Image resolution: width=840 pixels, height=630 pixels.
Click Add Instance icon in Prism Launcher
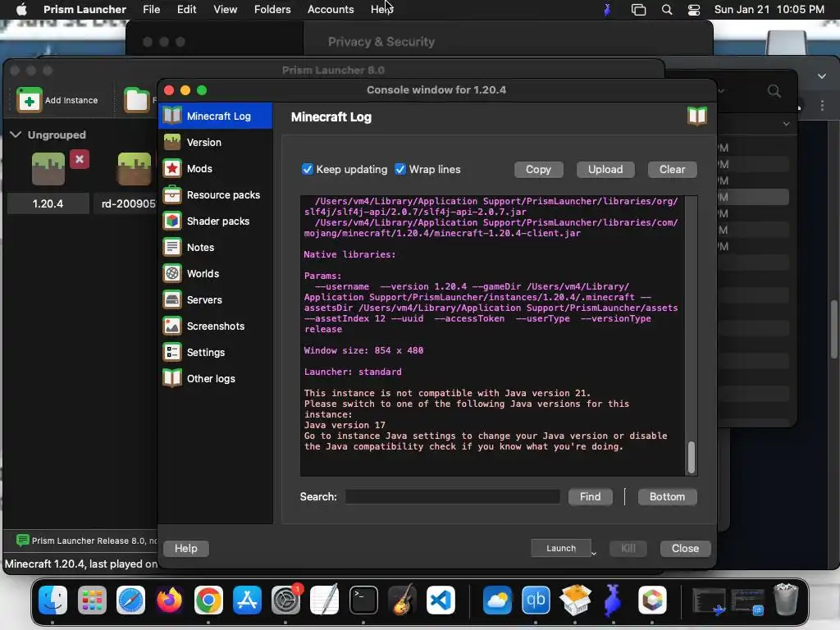29,99
